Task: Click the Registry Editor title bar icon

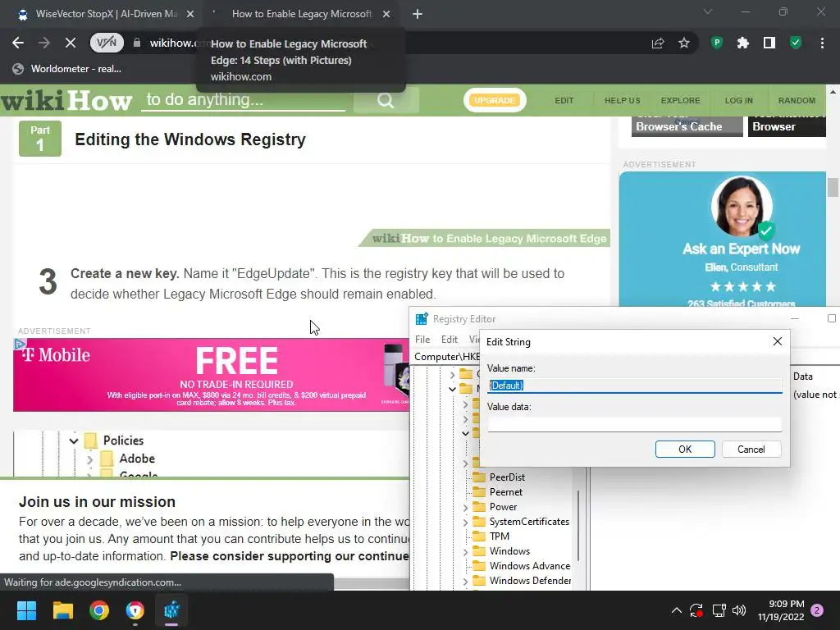Action: click(422, 319)
